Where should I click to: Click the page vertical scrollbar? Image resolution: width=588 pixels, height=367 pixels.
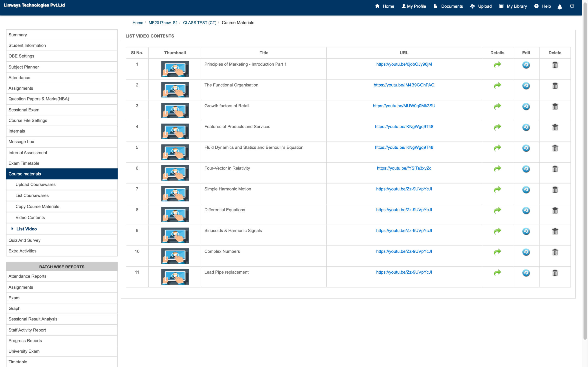tap(585, 170)
